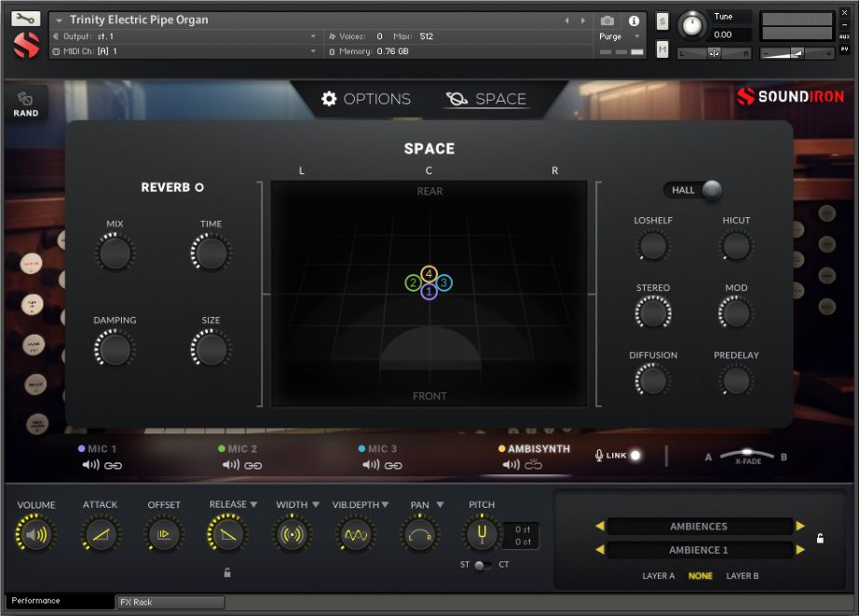
Task: Switch to the Performance tab
Action: tap(60, 601)
